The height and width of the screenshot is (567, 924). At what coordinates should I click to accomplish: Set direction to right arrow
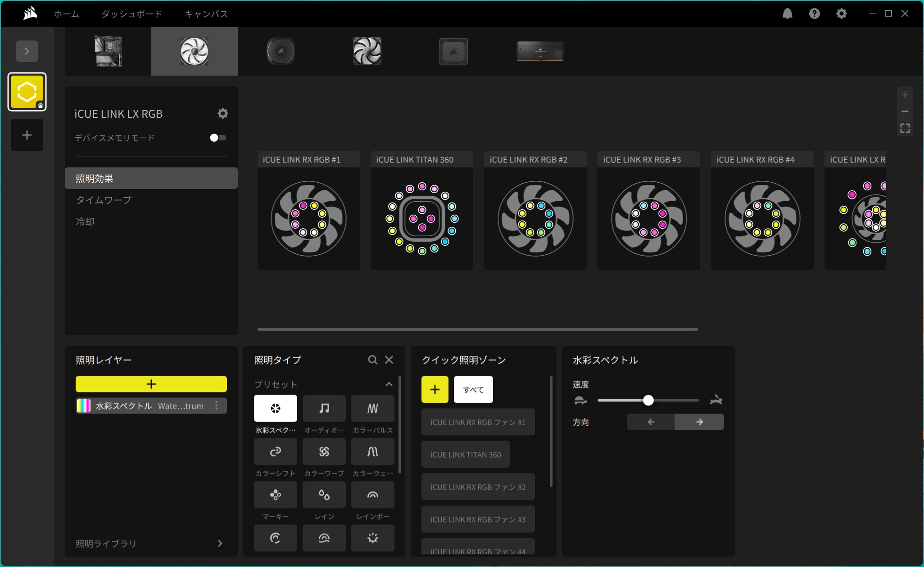point(699,422)
